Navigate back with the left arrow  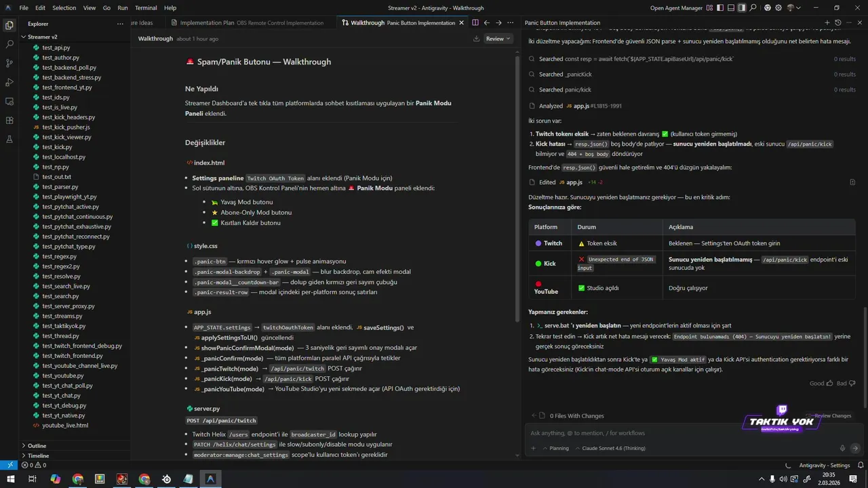(487, 22)
